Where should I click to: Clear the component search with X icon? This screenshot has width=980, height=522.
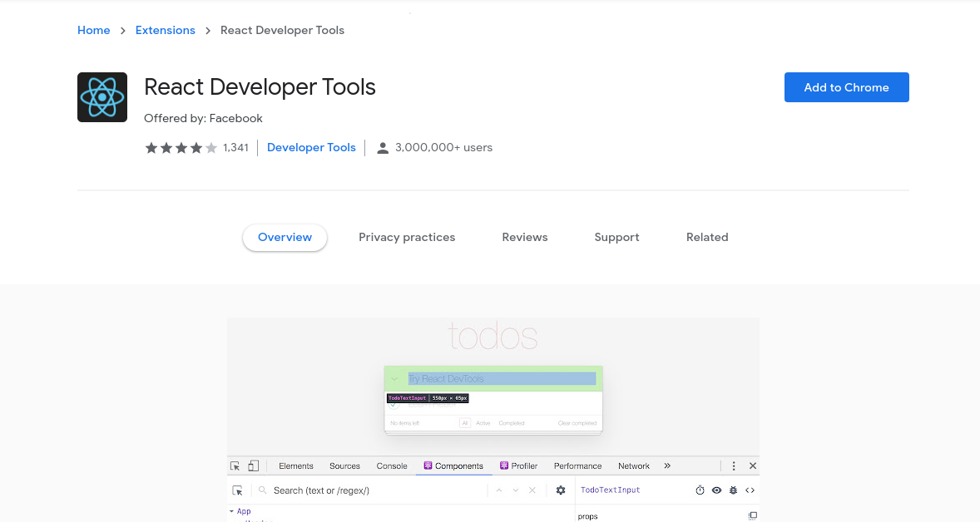(x=532, y=490)
